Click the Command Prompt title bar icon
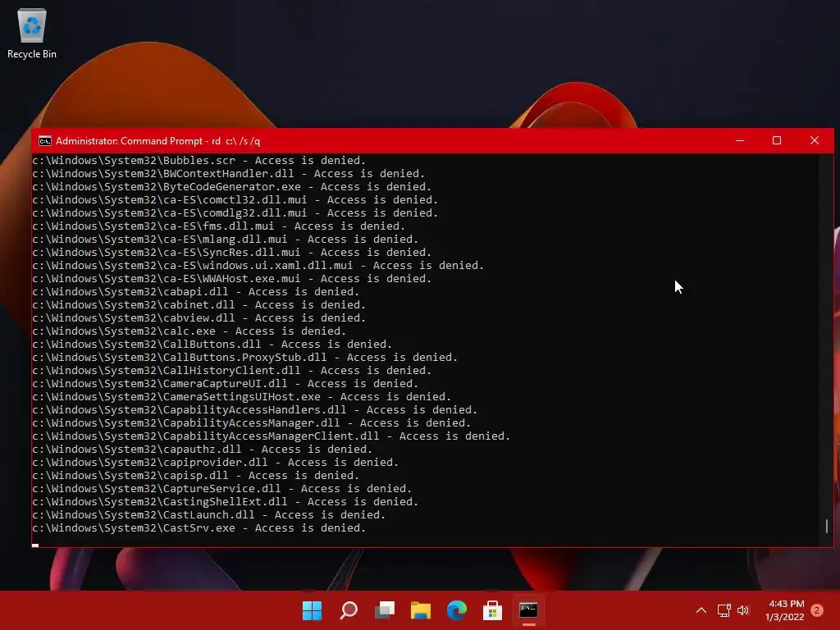The width and height of the screenshot is (840, 630). point(45,141)
